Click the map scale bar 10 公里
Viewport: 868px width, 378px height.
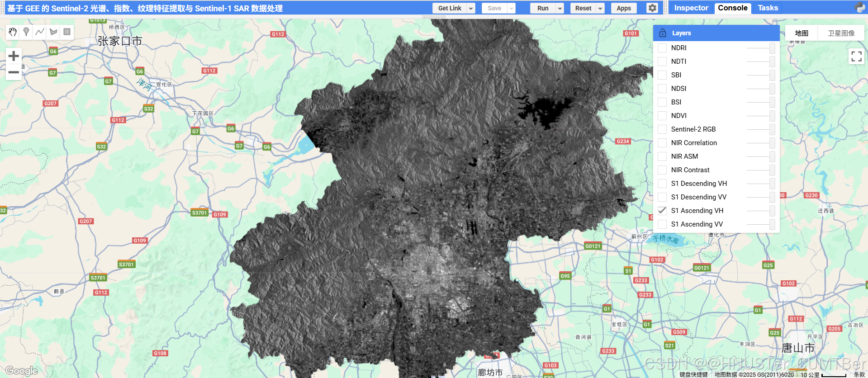coord(823,374)
